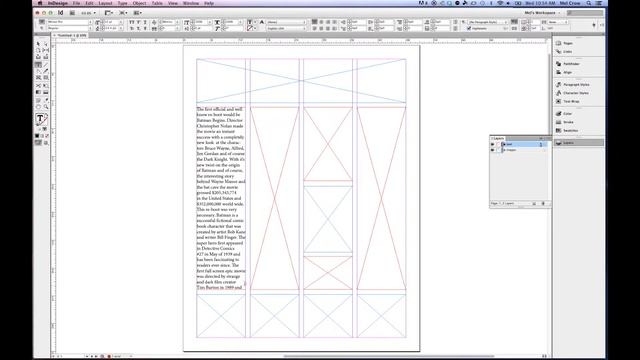Select the Line tool

click(x=45, y=64)
